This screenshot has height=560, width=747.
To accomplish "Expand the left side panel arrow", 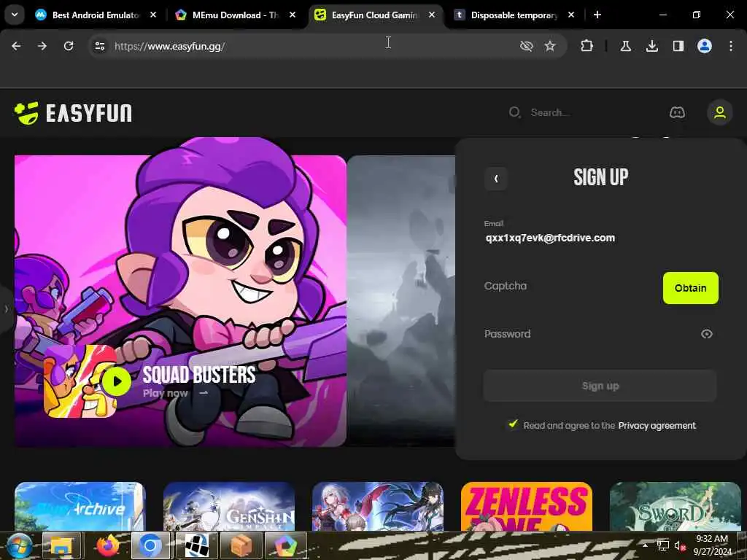I will pos(6,309).
